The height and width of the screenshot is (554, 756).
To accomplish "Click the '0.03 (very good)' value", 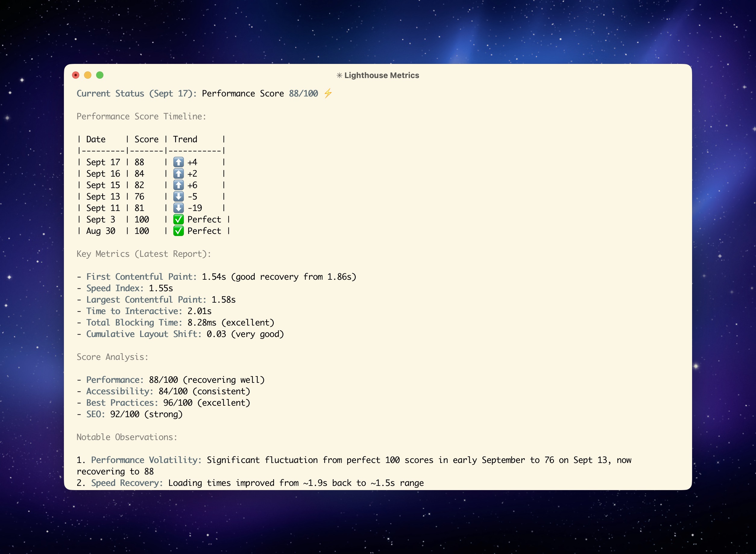I will point(245,334).
